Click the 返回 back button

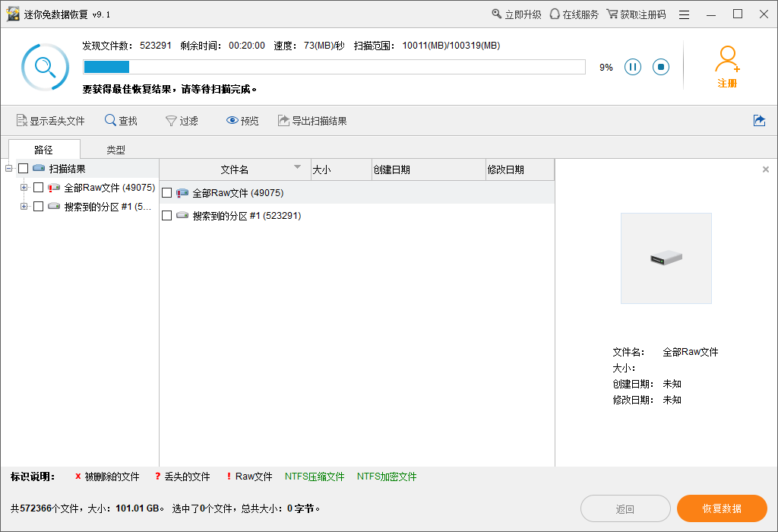625,508
